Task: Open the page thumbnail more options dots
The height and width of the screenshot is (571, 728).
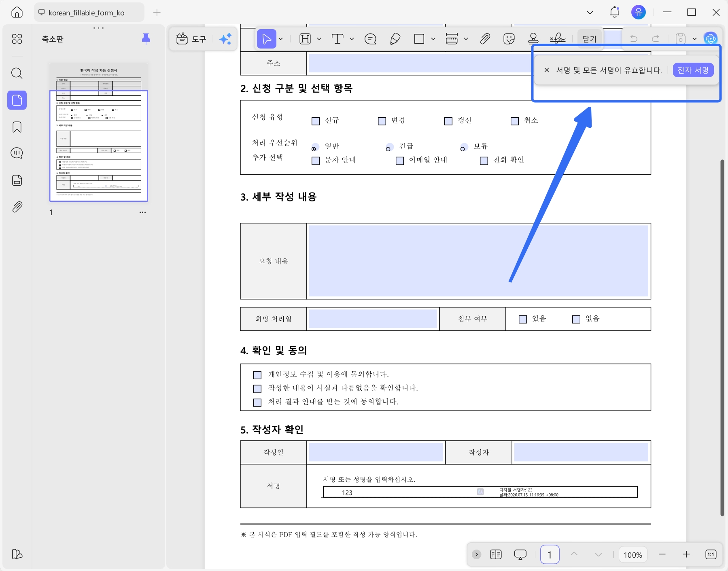Action: tap(142, 212)
